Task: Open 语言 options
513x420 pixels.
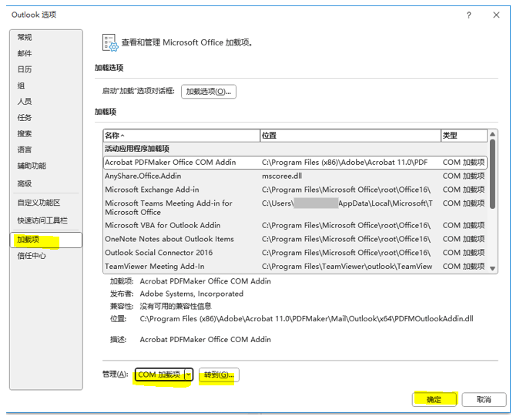Action: [x=45, y=150]
